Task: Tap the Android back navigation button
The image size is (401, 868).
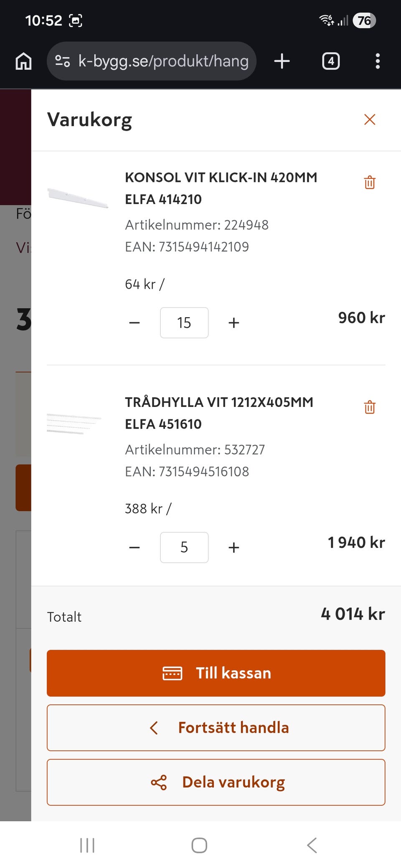Action: pos(312,845)
